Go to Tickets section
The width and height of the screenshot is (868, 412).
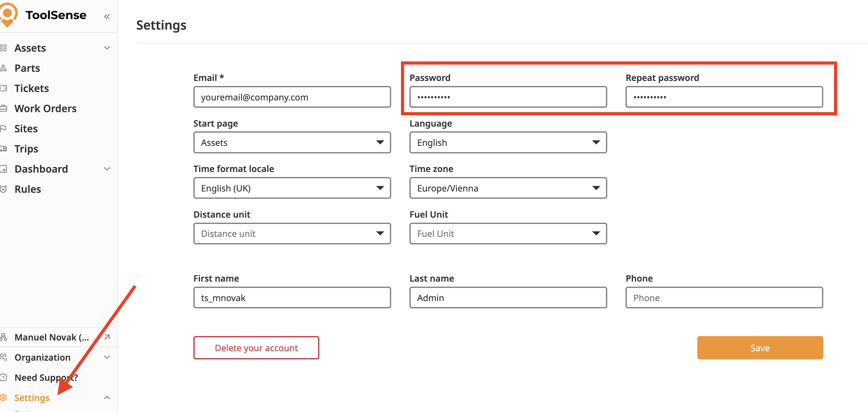coord(32,88)
